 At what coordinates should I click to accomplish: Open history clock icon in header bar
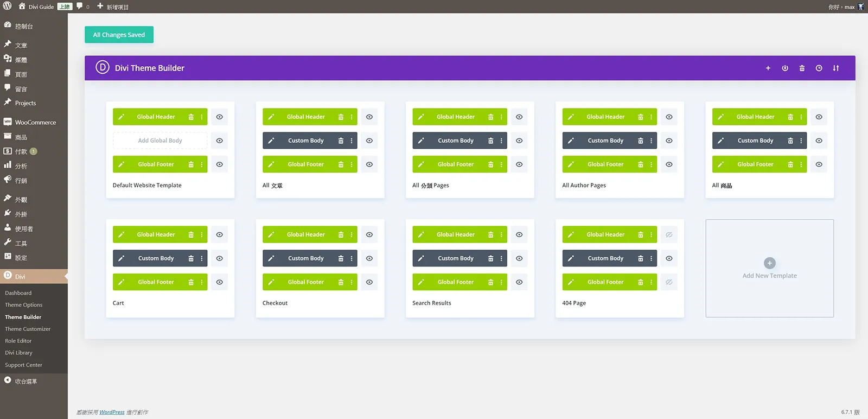pos(819,68)
